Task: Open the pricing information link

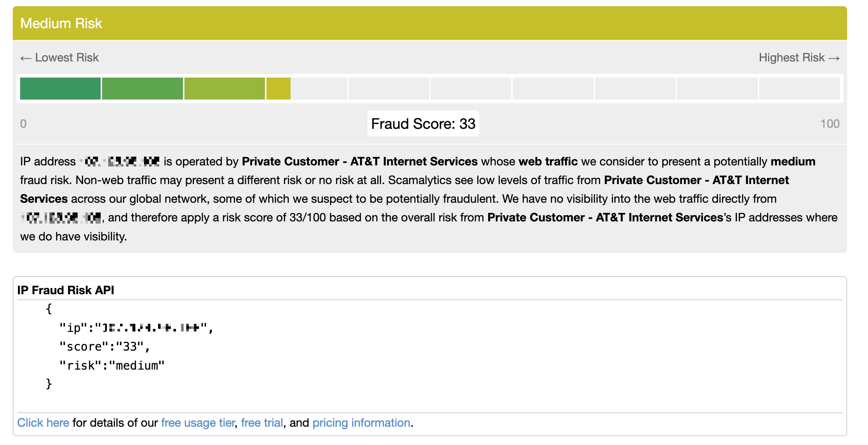Action: 361,423
